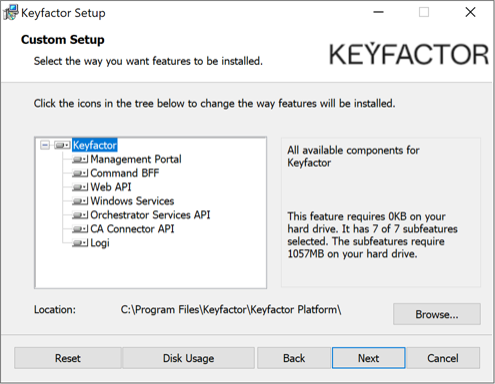Cancel the Keyfactor setup
495x384 pixels.
coord(443,358)
